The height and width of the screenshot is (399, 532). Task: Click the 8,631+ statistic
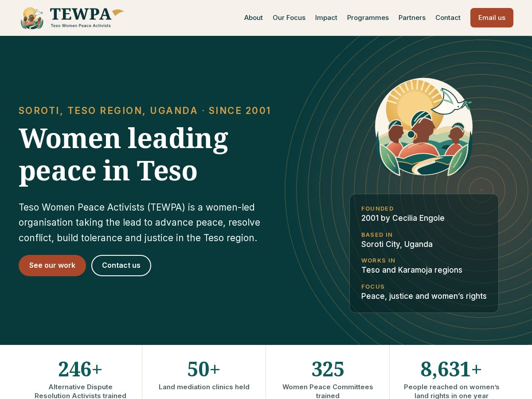point(451,369)
